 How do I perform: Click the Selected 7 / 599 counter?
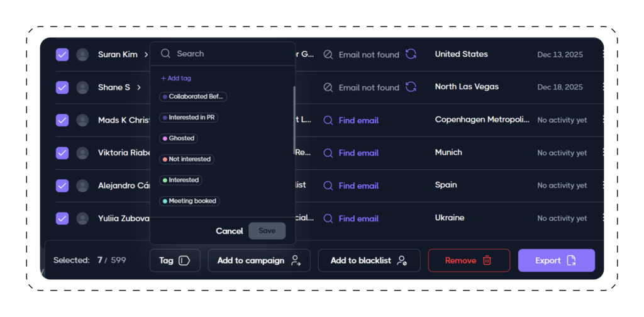pyautogui.click(x=89, y=260)
